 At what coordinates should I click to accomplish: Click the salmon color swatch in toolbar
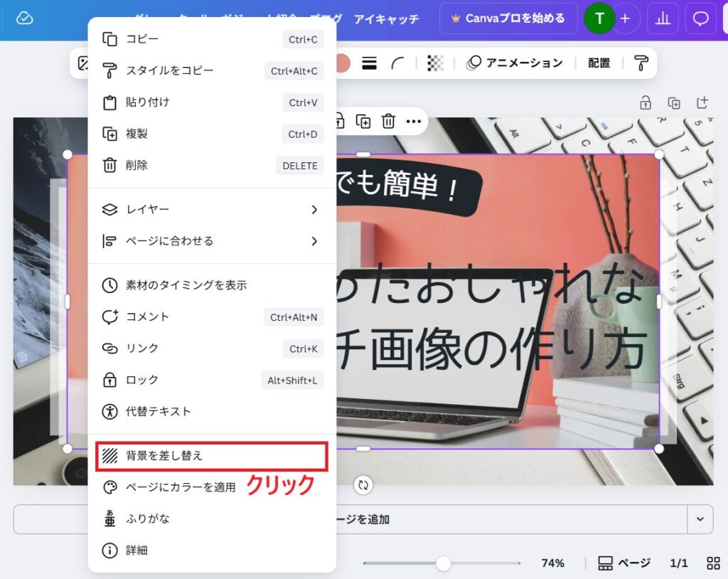343,63
